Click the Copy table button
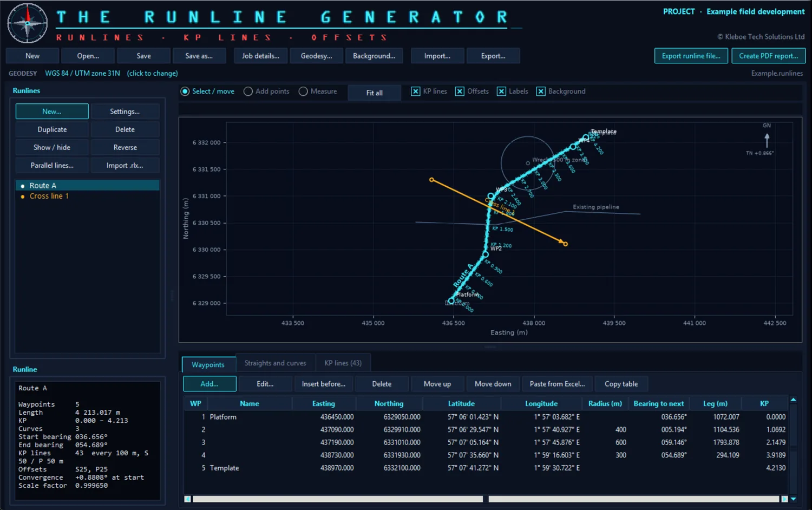The width and height of the screenshot is (812, 510). [621, 384]
